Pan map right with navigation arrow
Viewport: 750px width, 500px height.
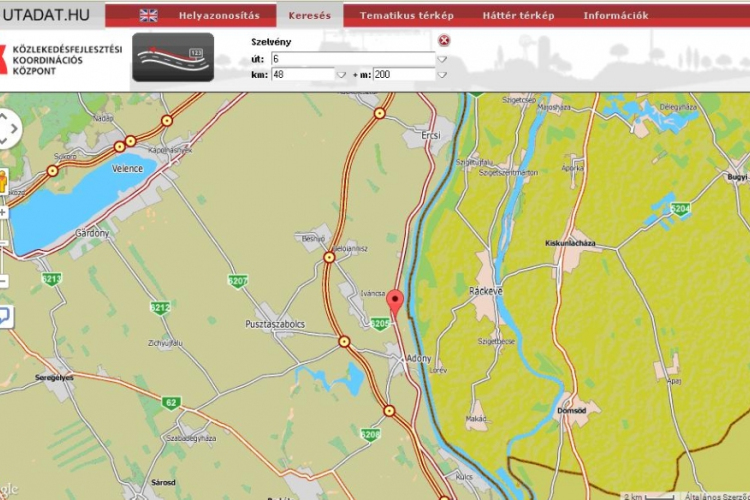click(x=15, y=129)
